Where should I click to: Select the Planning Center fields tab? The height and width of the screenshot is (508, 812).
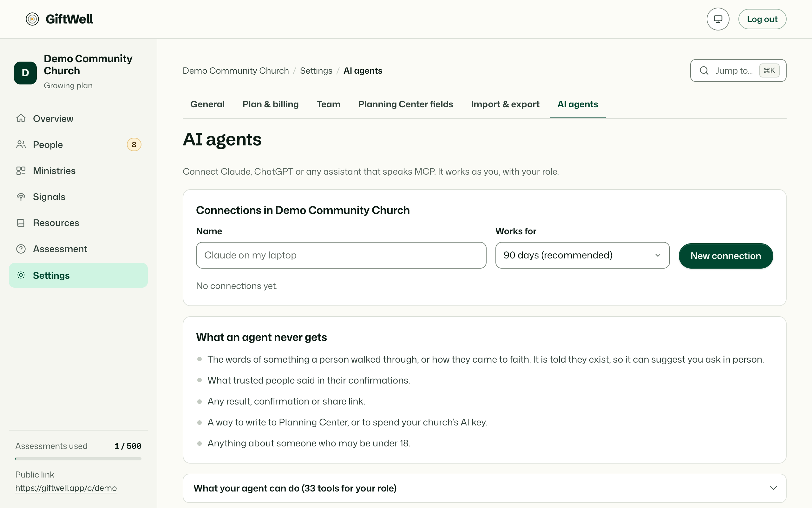click(x=405, y=104)
